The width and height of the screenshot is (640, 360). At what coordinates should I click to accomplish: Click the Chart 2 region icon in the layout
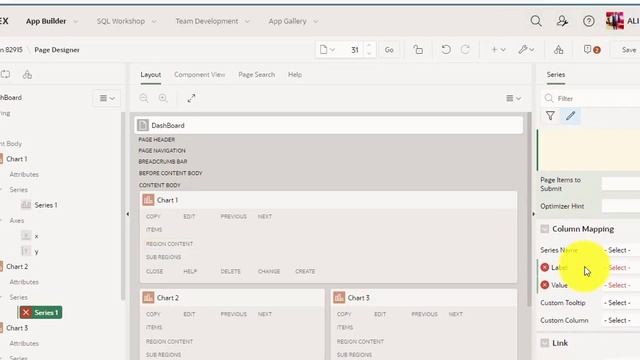point(148,298)
